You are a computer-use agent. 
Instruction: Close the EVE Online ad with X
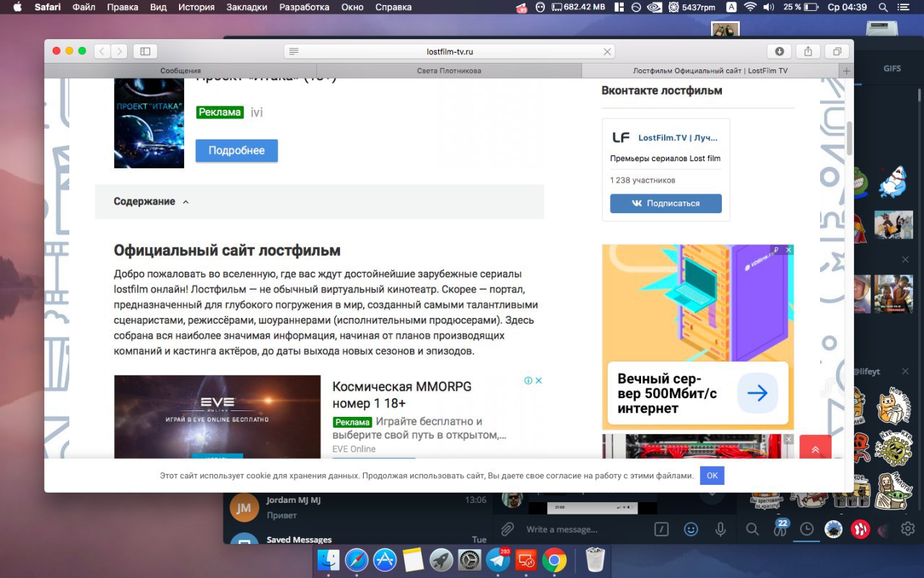[539, 381]
